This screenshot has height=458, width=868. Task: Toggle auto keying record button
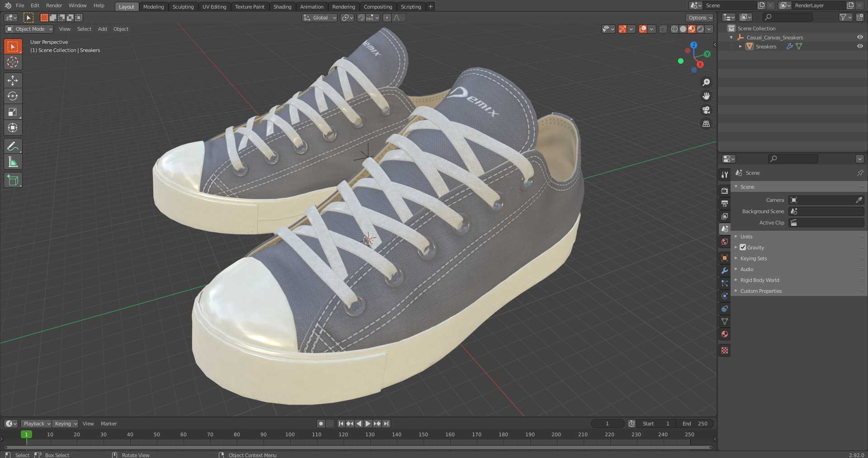(321, 424)
